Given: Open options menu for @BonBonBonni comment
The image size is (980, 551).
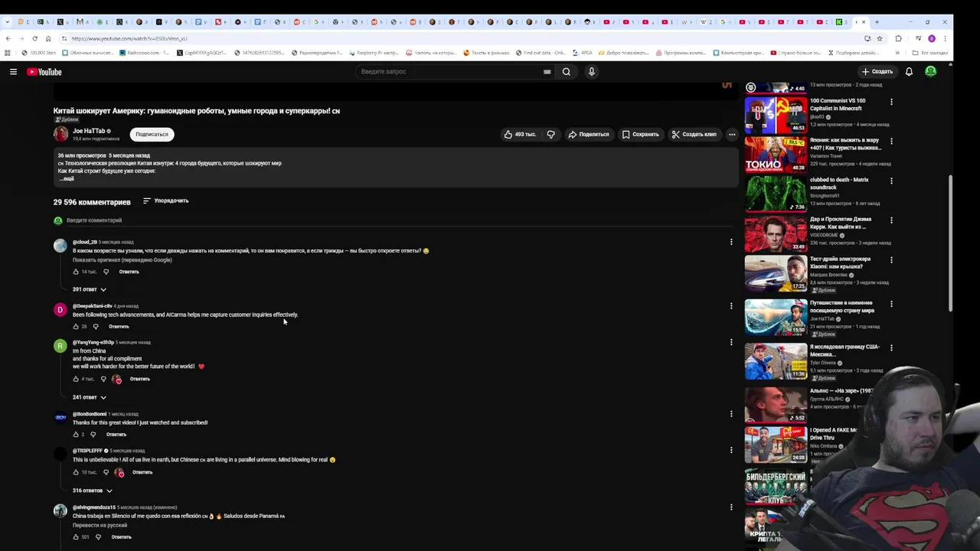Looking at the screenshot, I should point(731,414).
